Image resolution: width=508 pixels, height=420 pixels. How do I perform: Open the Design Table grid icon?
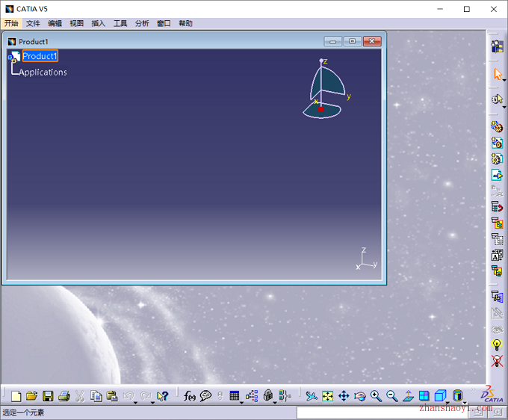click(235, 396)
